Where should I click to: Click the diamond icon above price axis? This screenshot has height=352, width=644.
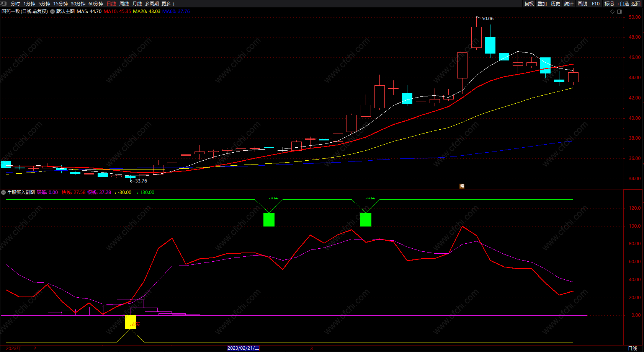coord(612,11)
